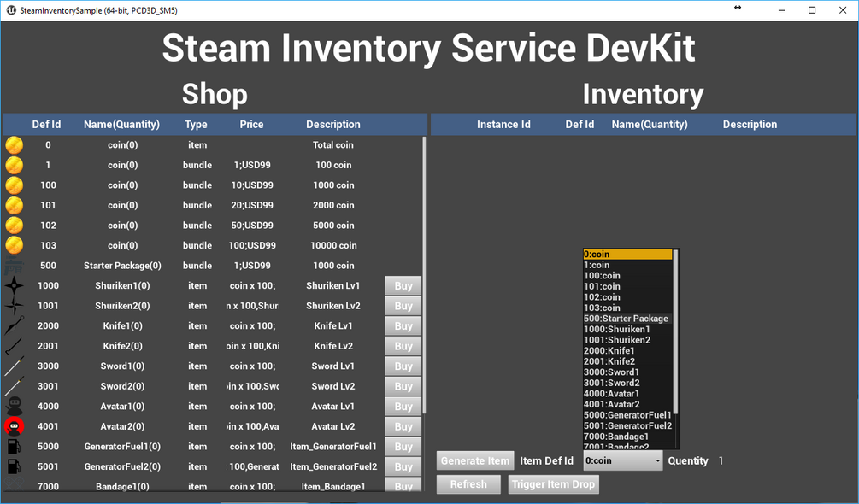The image size is (859, 504).
Task: Click the Trigger Item Drop button
Action: coord(553,484)
